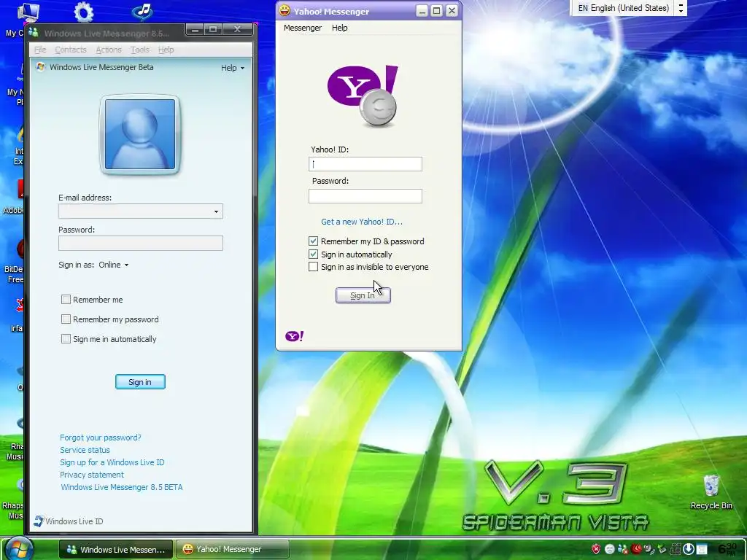The image size is (747, 560).
Task: Click Forgot your password? link
Action: tap(101, 437)
